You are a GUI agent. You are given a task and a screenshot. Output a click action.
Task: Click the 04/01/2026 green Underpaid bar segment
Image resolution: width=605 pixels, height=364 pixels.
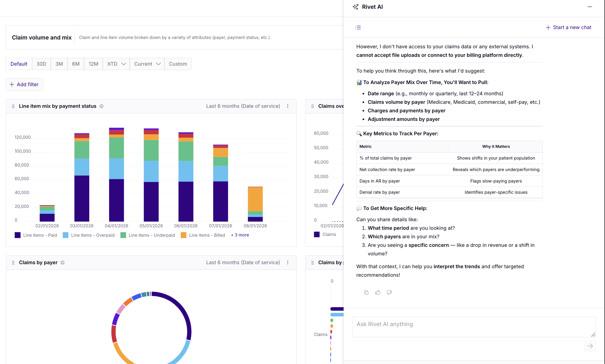click(x=116, y=148)
